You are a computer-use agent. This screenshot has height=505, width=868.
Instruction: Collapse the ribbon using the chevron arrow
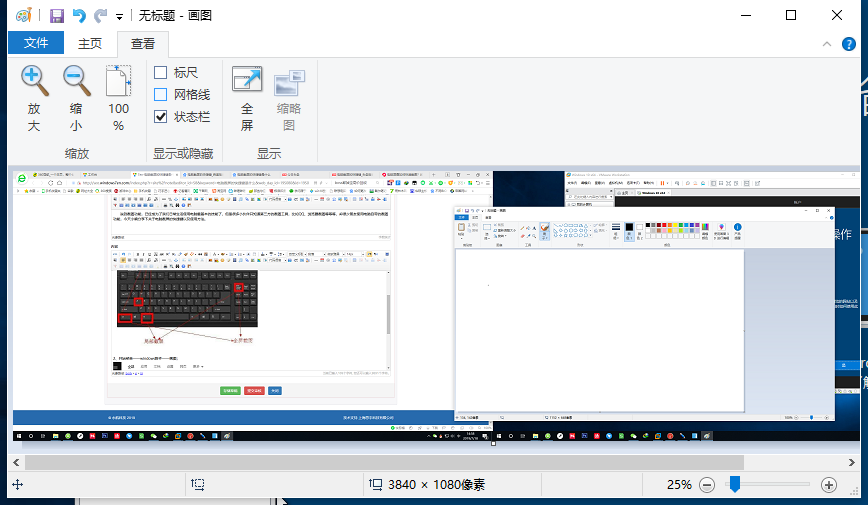[x=826, y=44]
